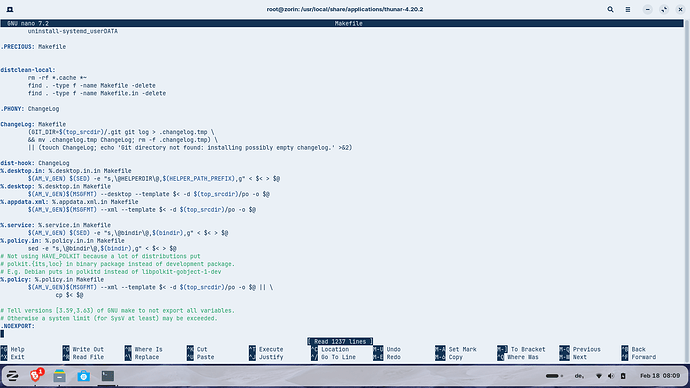Place cursor on 'uninstall-systemd_userDATA' line
Viewport: 690px width, 388px height.
click(x=73, y=31)
